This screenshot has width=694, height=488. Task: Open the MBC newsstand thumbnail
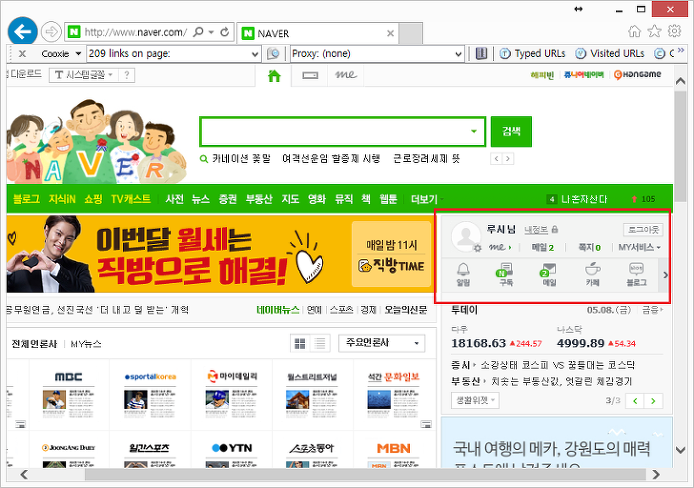(x=69, y=394)
